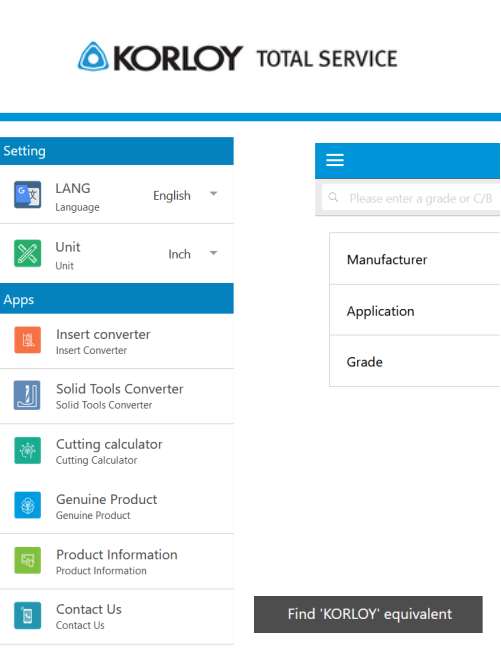The height and width of the screenshot is (657, 501).
Task: Open the Application selector row
Action: coord(415,310)
